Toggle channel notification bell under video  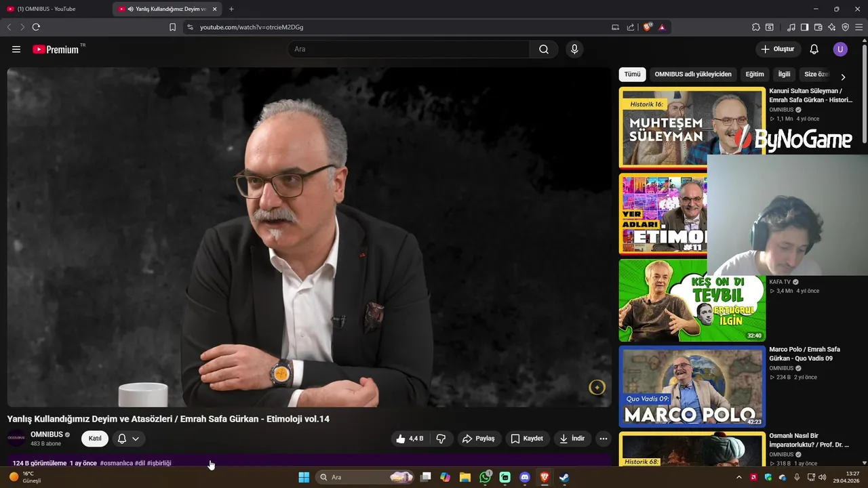pyautogui.click(x=122, y=439)
